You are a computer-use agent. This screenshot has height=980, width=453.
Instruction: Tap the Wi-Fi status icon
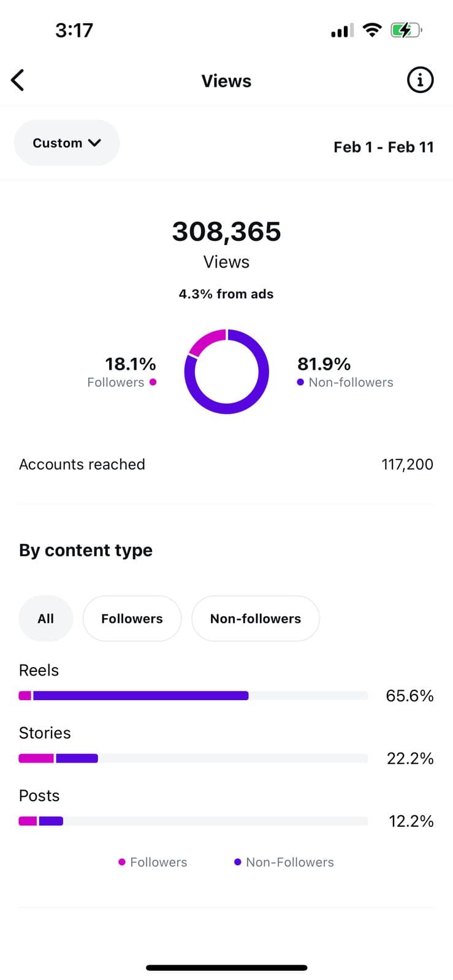click(x=371, y=30)
